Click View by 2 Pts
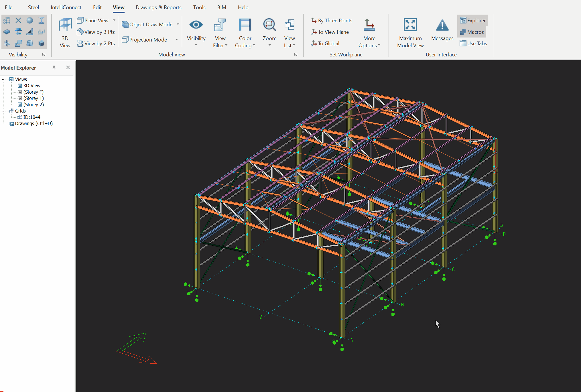Viewport: 581px width, 392px height. 96,44
